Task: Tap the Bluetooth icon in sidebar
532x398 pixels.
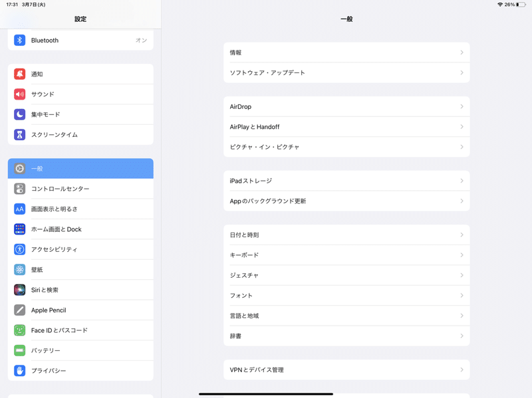Action: click(20, 40)
